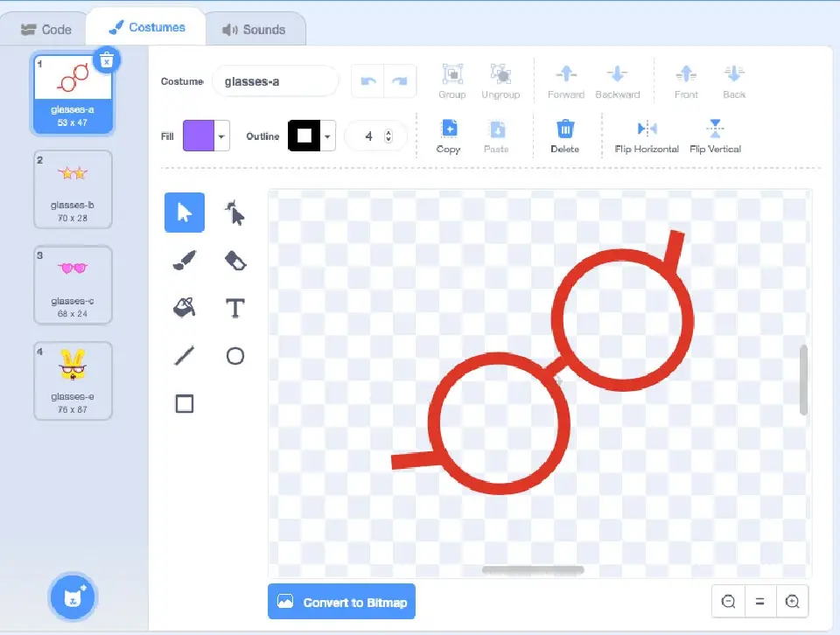The width and height of the screenshot is (840, 635).
Task: Pick the Eraser tool
Action: click(x=234, y=261)
